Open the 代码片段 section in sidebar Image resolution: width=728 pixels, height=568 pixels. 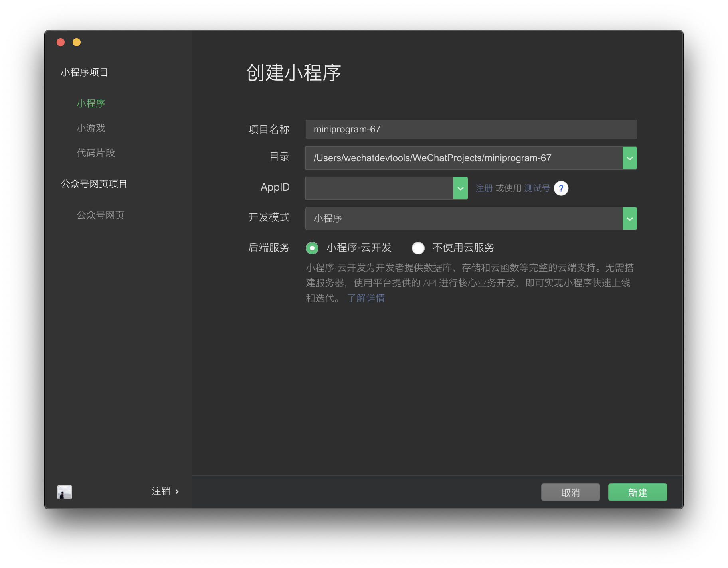pos(95,153)
